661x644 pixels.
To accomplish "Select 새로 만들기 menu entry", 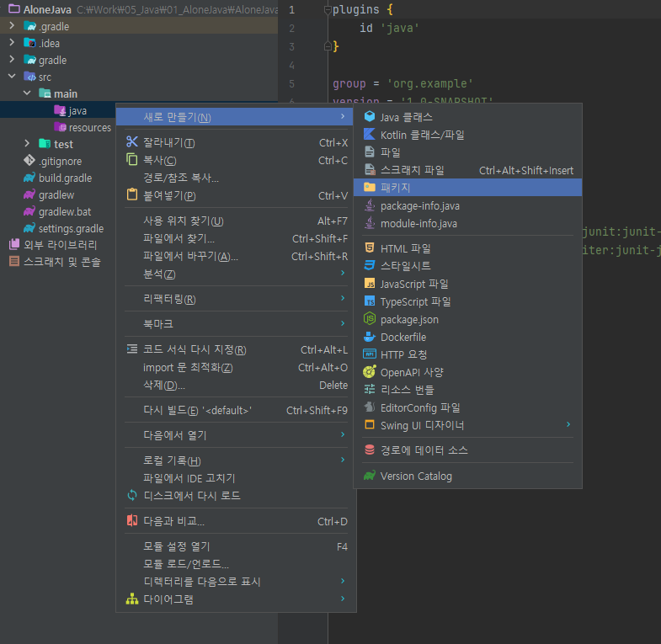I will tap(236, 117).
